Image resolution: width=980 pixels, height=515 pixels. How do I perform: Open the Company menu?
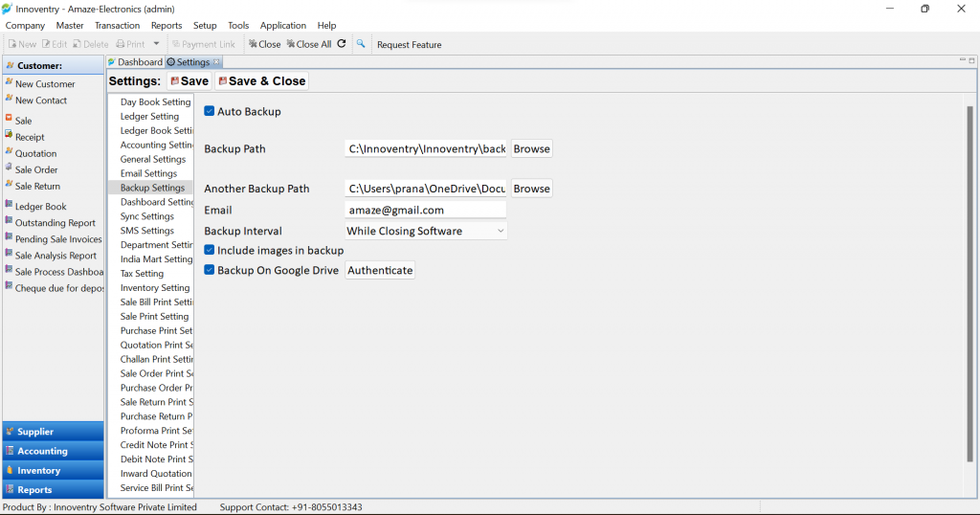pyautogui.click(x=25, y=26)
